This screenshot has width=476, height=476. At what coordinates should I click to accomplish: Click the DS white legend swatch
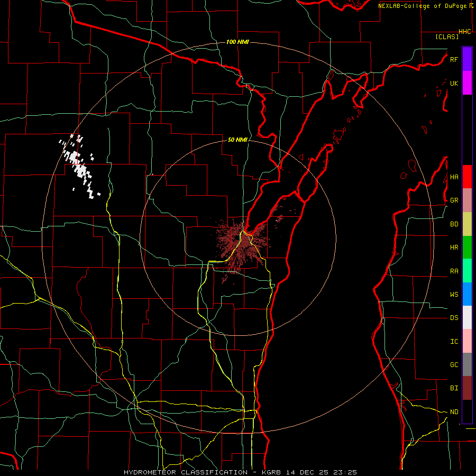pos(467,317)
